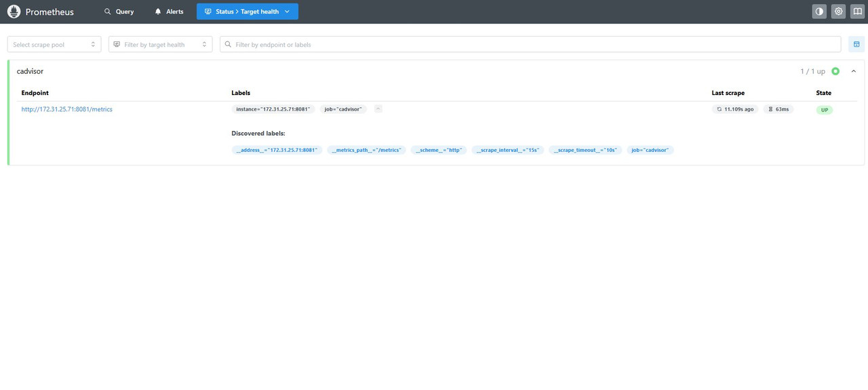This screenshot has height=390, width=868.
Task: Click the 63ms scrape duration badge
Action: [778, 109]
